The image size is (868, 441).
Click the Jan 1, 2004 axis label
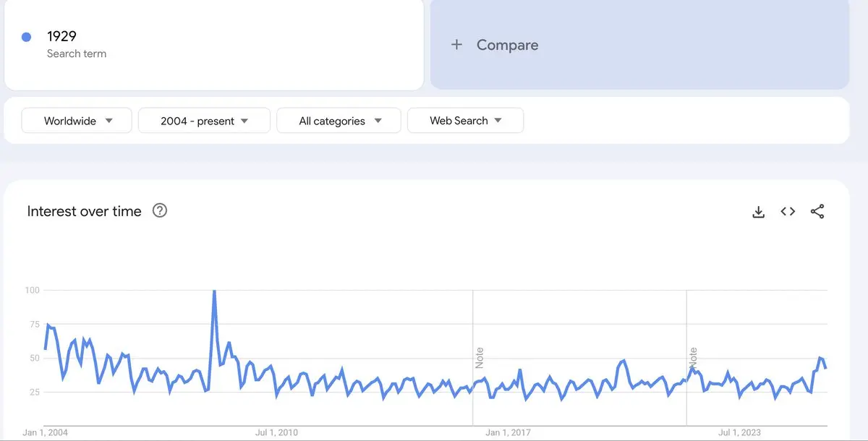click(x=45, y=432)
